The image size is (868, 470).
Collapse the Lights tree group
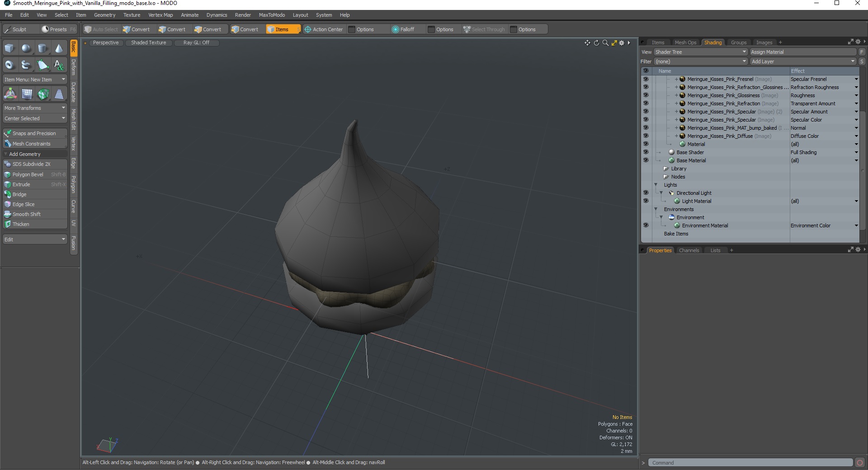click(656, 185)
